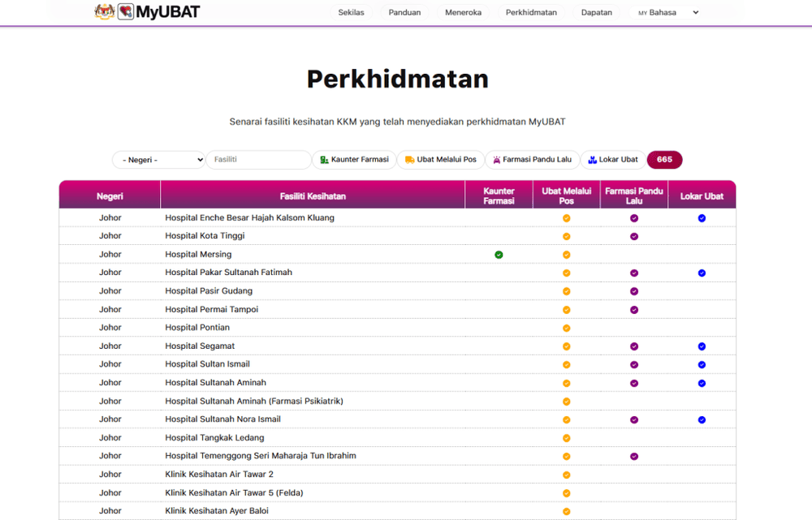Screen dimensions: 812x520
Task: Select Hospital Pontian facility name
Action: pos(197,328)
